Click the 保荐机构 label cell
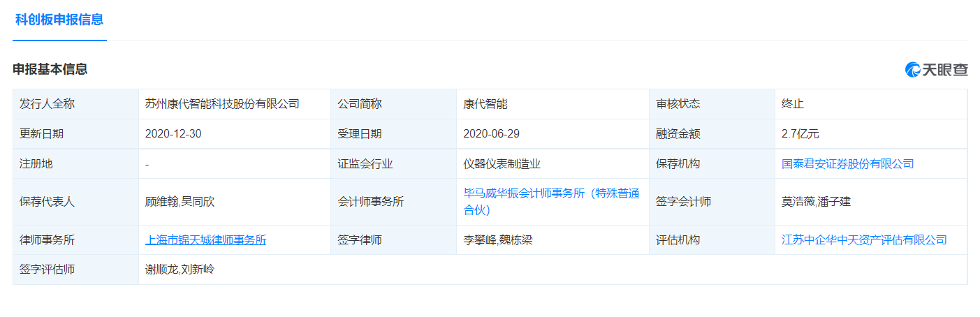The height and width of the screenshot is (317, 980). [x=712, y=163]
